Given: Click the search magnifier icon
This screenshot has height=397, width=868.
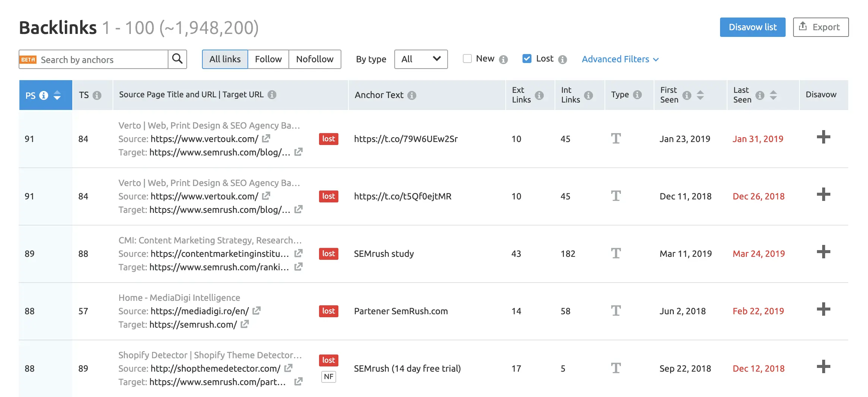Looking at the screenshot, I should 177,59.
